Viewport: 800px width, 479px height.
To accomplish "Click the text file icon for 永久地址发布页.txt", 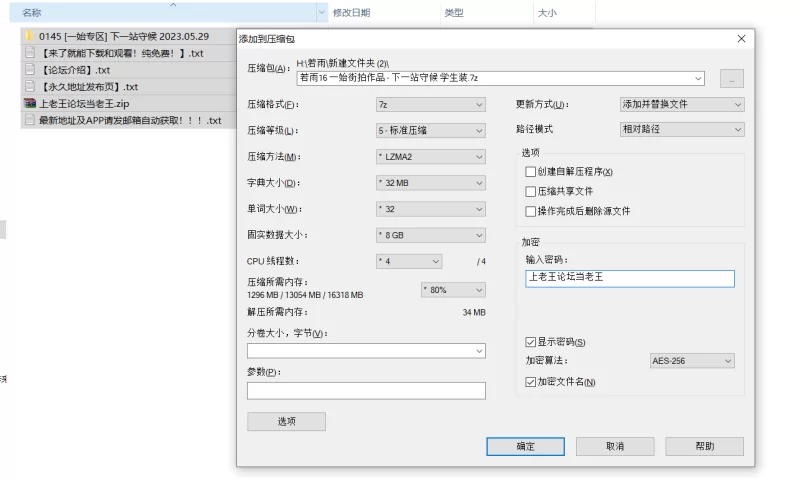I will coord(29,87).
